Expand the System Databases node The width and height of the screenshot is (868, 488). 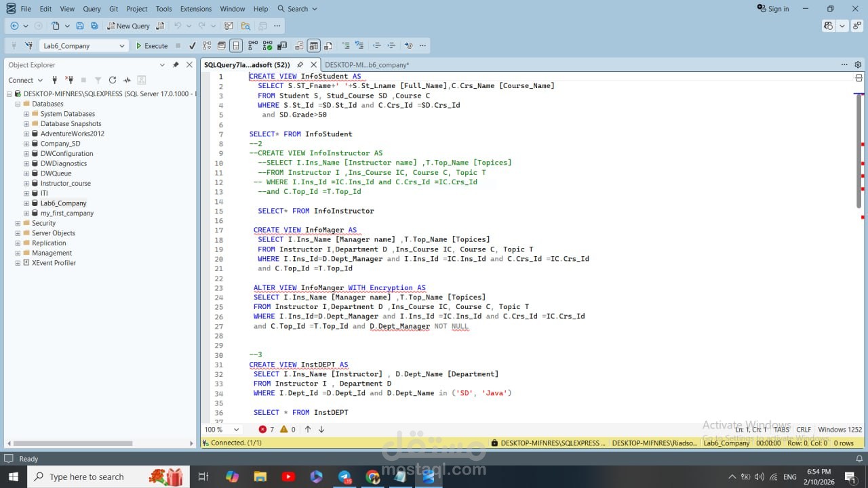[x=26, y=114]
